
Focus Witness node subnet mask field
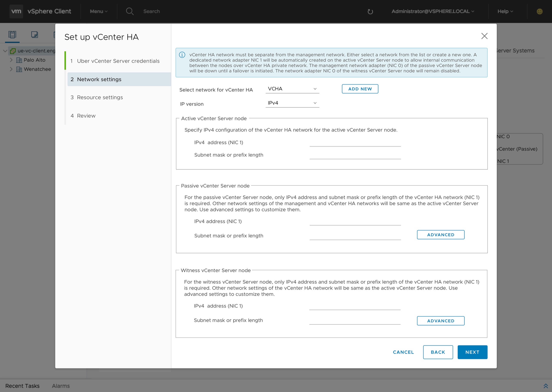click(x=355, y=320)
